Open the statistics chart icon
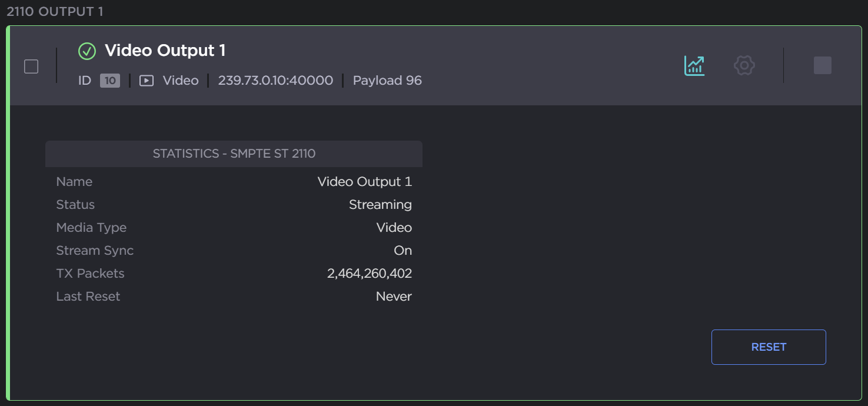Viewport: 868px width, 406px height. coord(694,65)
